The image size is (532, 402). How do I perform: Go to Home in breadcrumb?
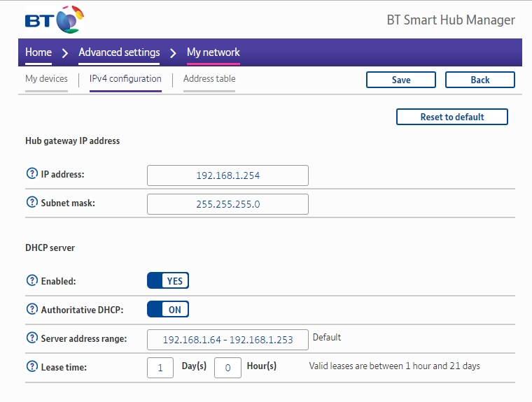pos(38,52)
